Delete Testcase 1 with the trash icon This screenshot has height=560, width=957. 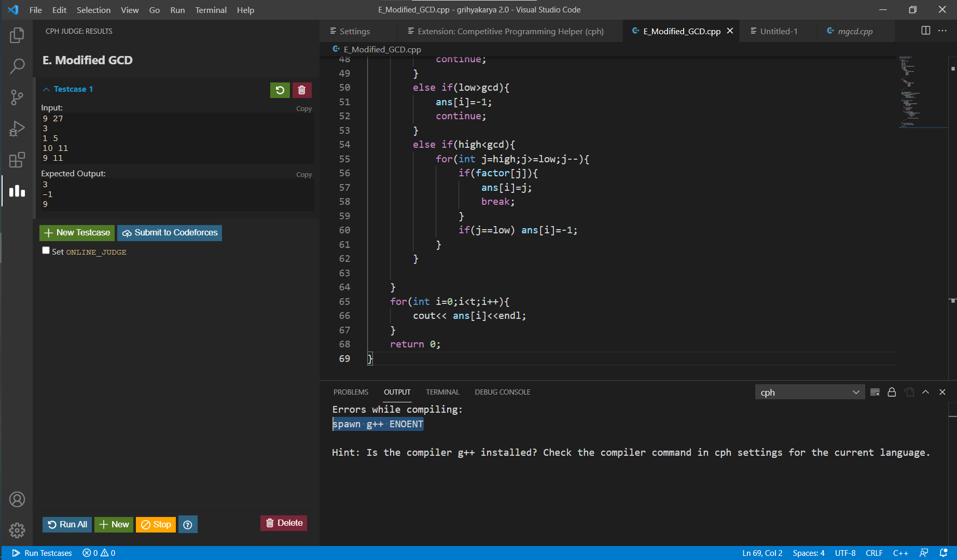coord(302,90)
